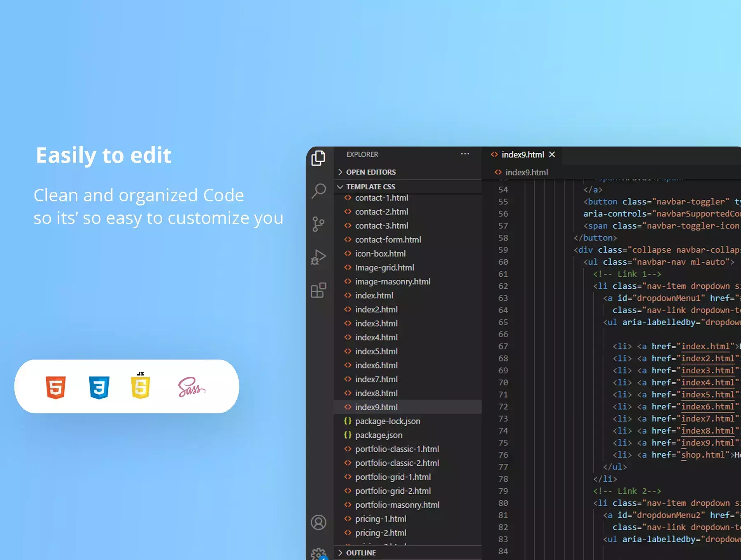Click line number 62 in the gutter
The height and width of the screenshot is (560, 741).
tap(503, 286)
